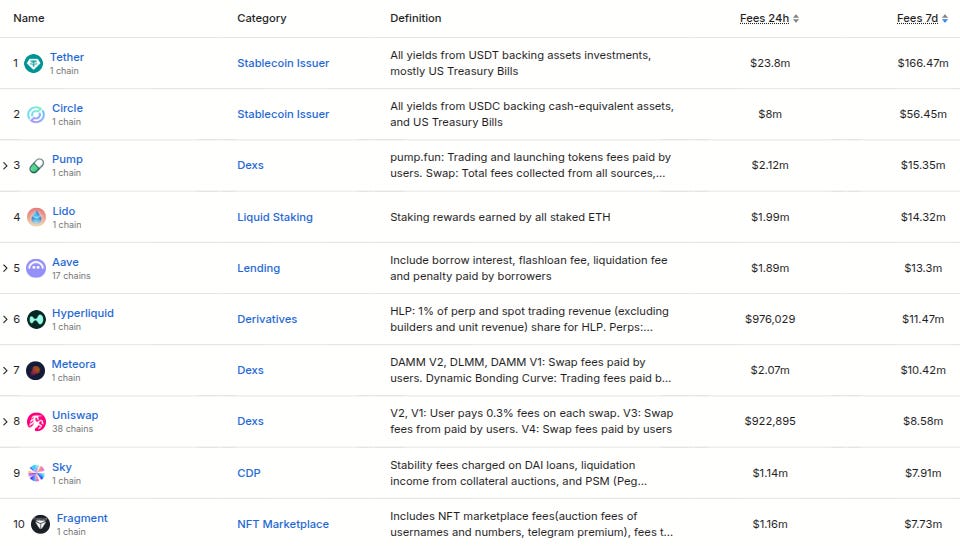
Task: Open the Tether protocol link
Action: 67,57
